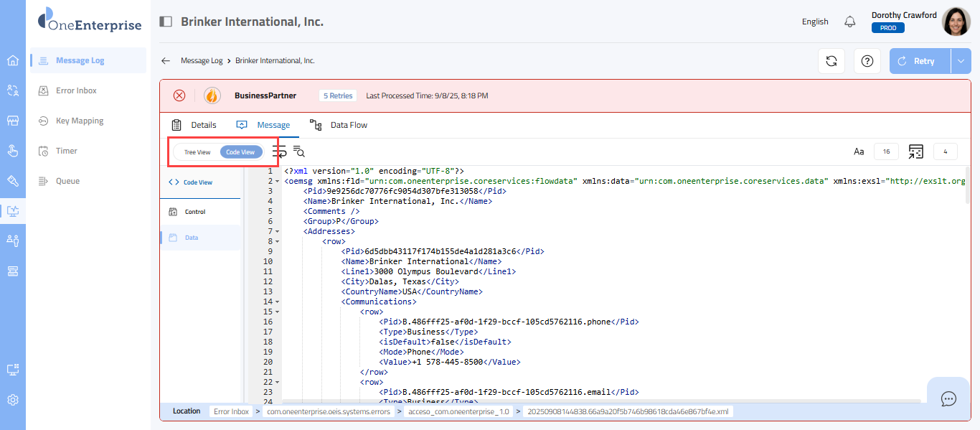
Task: Select the Code View toggle
Action: 240,152
